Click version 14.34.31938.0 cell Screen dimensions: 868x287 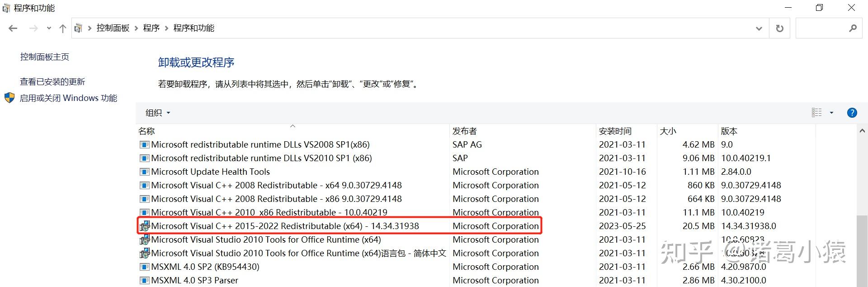click(x=748, y=226)
